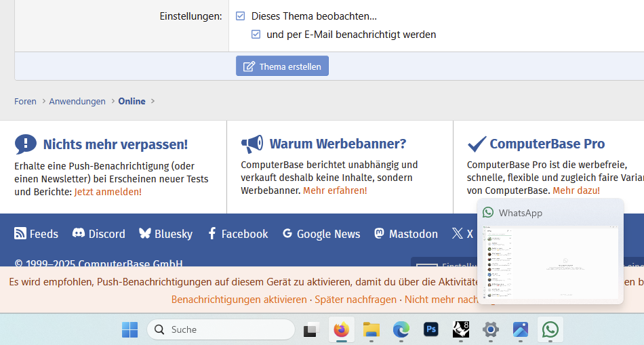Viewport: 644px width, 345px height.
Task: Open File Explorer from taskbar
Action: 371,329
